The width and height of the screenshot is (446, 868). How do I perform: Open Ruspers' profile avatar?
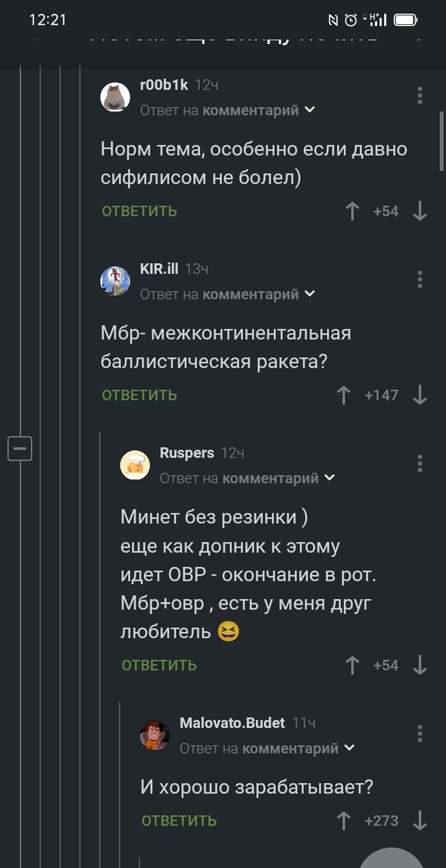point(134,465)
